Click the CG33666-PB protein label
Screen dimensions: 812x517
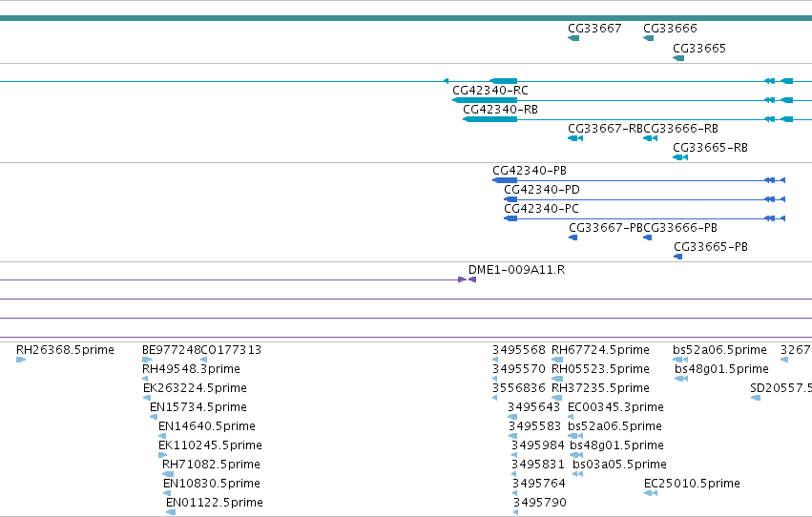pyautogui.click(x=680, y=228)
